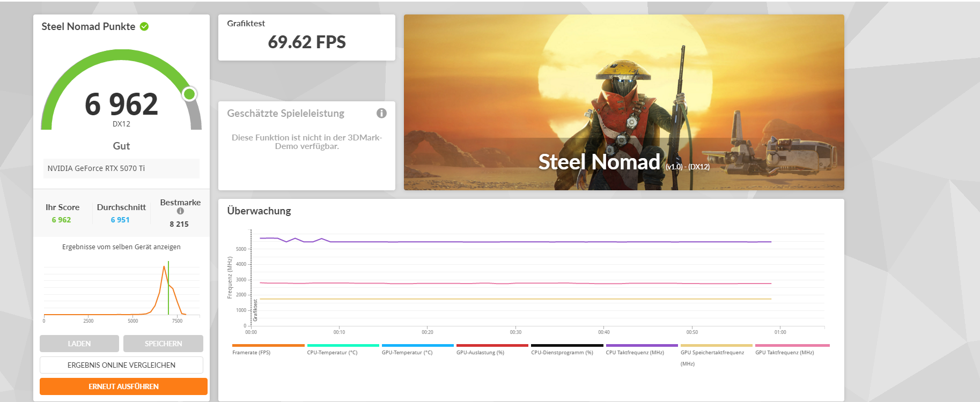Screen dimensions: 980x402
Task: Click the large 6 962 score number
Action: point(122,104)
